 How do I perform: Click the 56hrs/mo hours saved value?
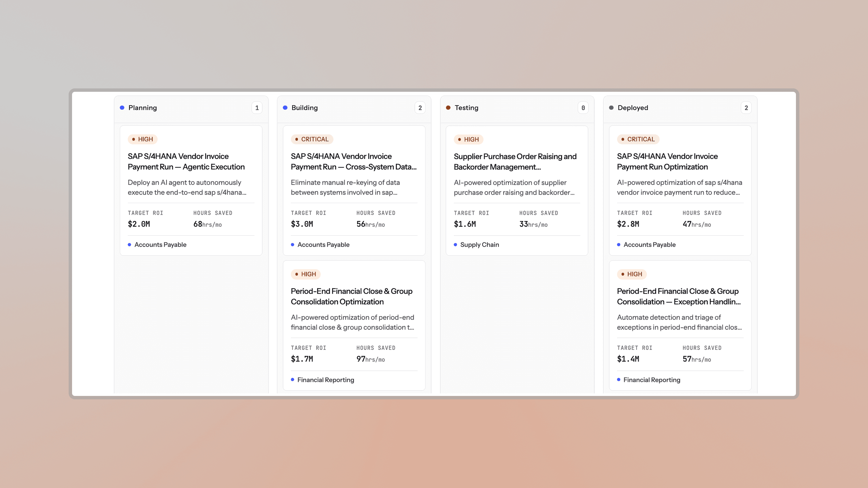(371, 224)
